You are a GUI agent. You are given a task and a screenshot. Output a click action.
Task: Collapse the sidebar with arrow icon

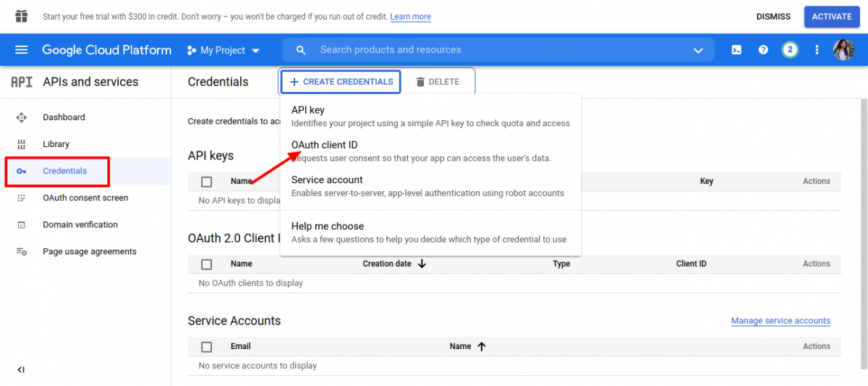tap(21, 369)
